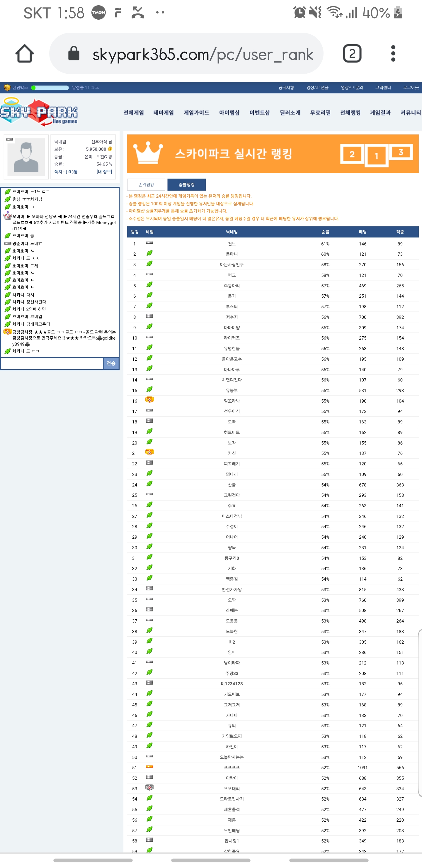Screen dimensions: 422x868
Task: Click the random box icon in top bar
Action: click(x=7, y=88)
